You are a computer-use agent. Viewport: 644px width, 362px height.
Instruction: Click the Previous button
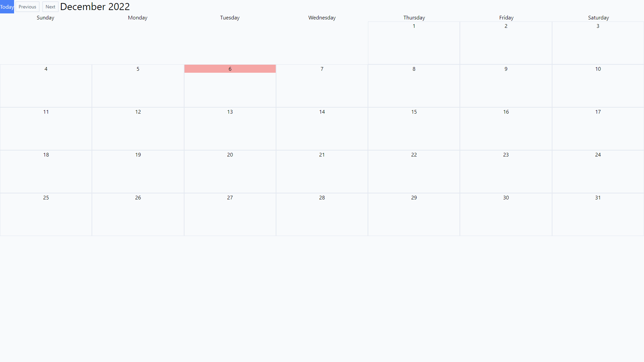pos(27,7)
